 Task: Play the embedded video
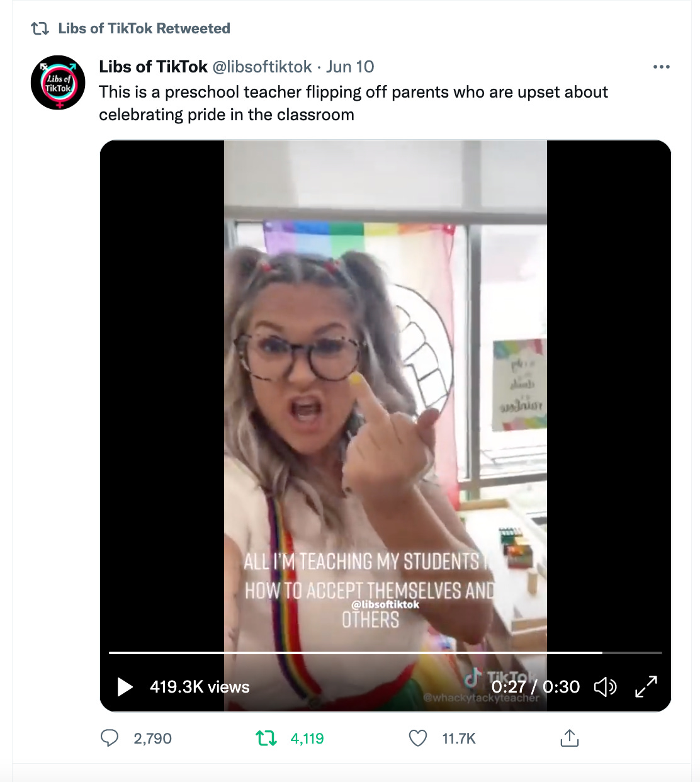[x=125, y=687]
